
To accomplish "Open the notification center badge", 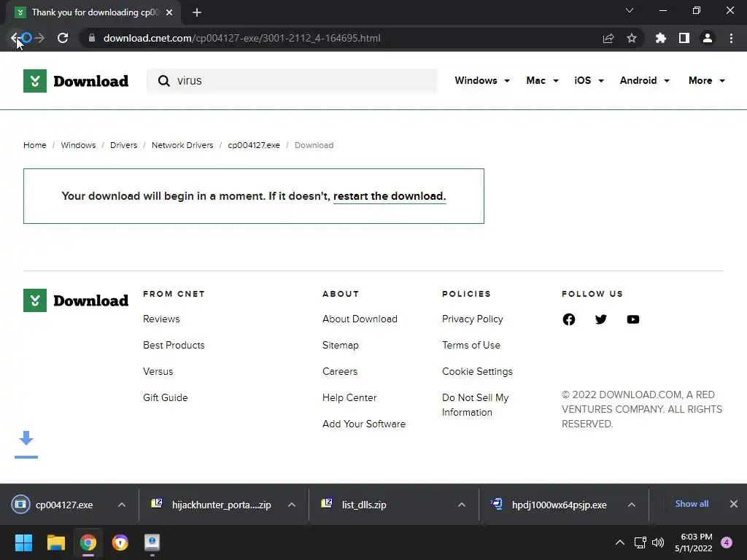I will [727, 542].
